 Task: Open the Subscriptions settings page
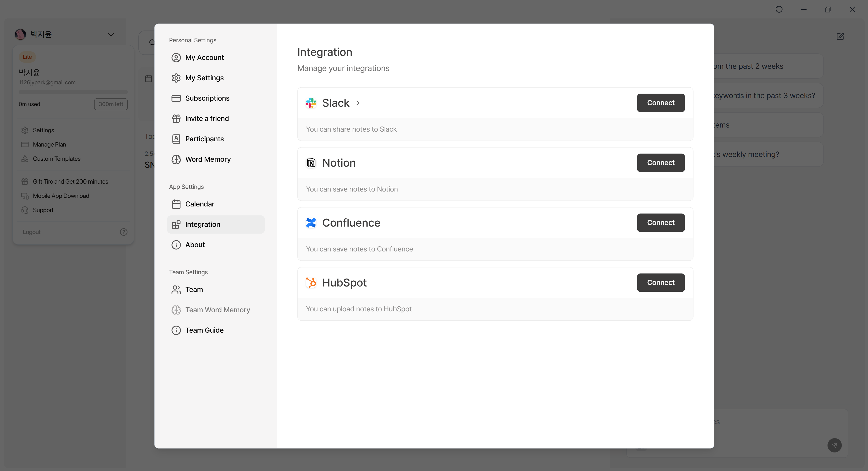point(207,98)
